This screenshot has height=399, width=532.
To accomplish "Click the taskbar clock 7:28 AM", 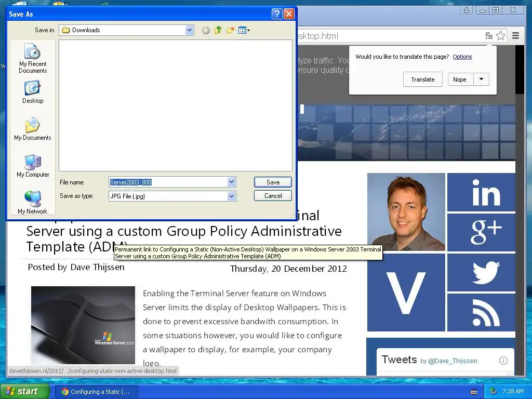I will point(513,392).
